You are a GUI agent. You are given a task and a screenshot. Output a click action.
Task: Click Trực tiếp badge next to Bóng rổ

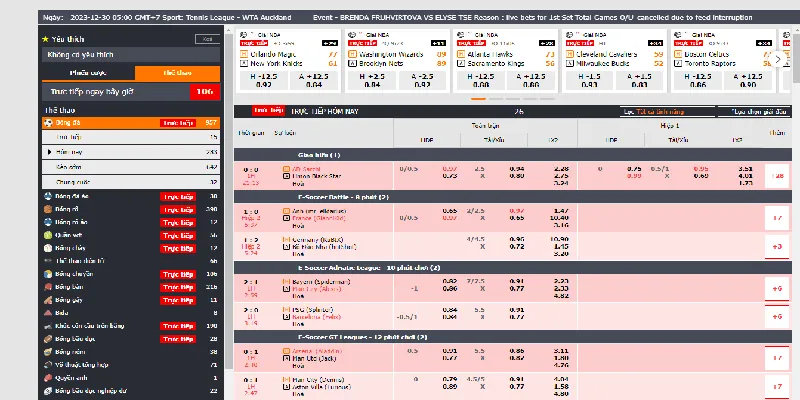[178, 210]
